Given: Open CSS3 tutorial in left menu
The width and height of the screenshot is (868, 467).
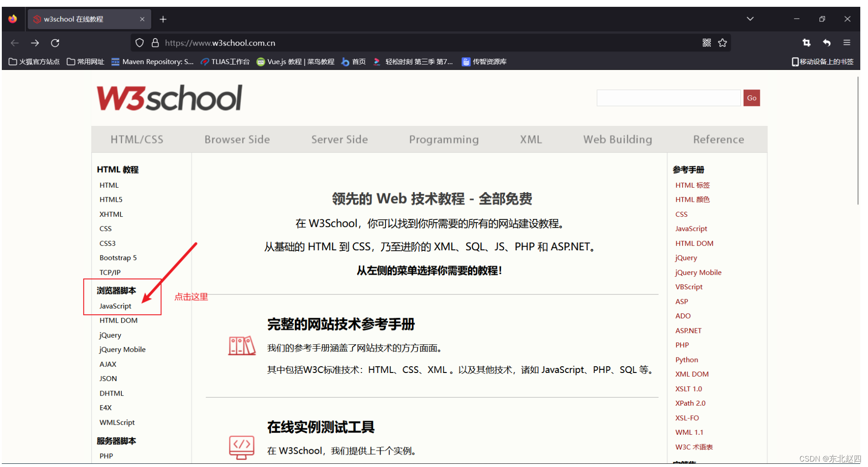Looking at the screenshot, I should pyautogui.click(x=108, y=243).
